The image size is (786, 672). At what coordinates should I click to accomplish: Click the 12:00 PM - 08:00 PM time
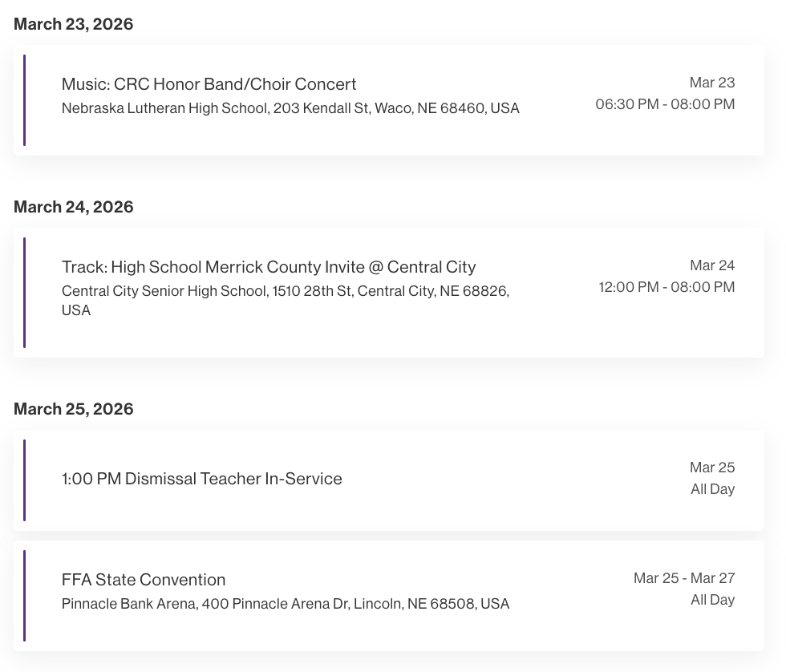coord(666,287)
